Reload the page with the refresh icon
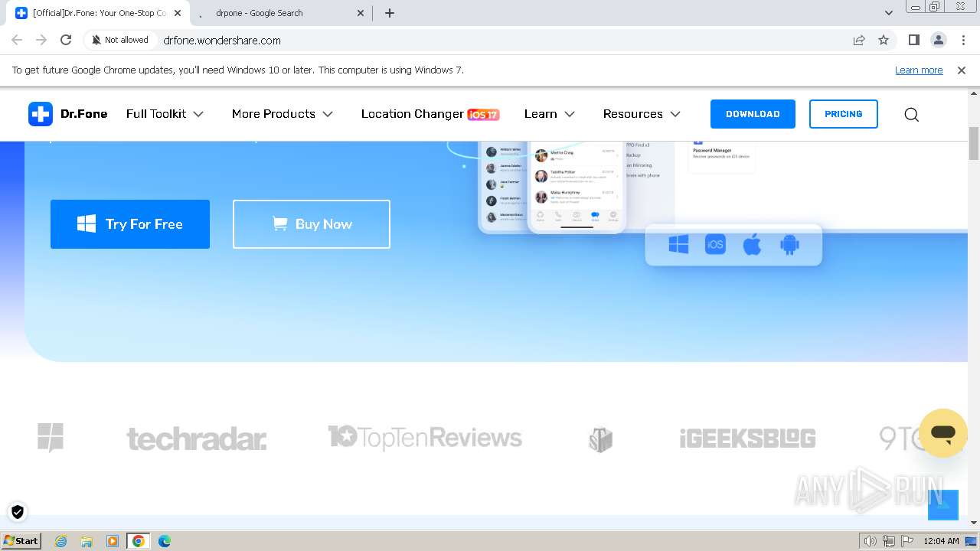 coord(66,40)
